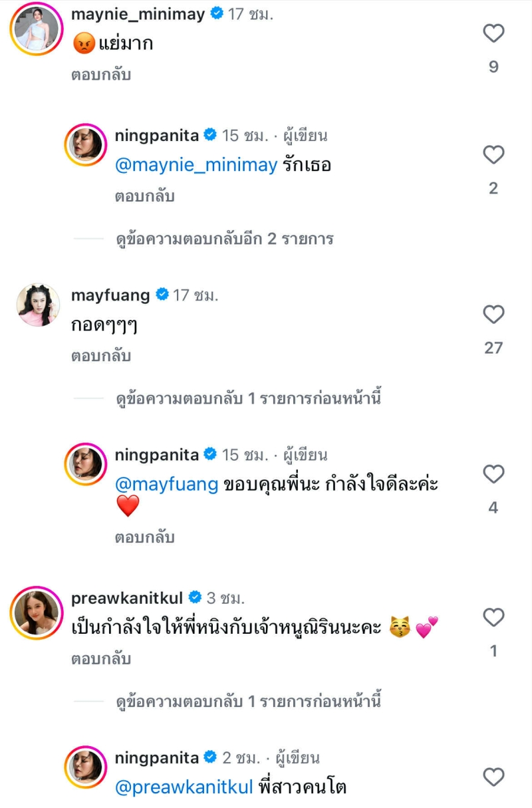Open the @mayfuang mention link
This screenshot has height=808, width=532.
click(167, 485)
